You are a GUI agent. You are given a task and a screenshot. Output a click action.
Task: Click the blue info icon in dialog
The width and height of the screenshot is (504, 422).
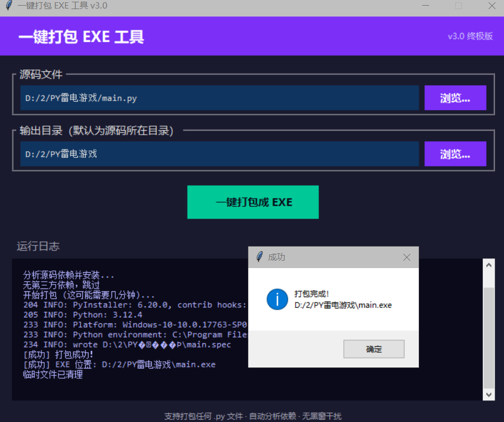click(277, 299)
